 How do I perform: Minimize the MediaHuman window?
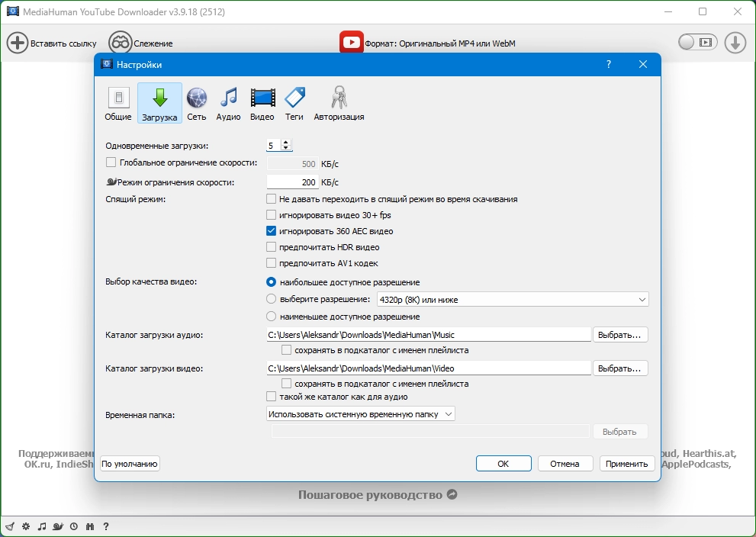(668, 11)
